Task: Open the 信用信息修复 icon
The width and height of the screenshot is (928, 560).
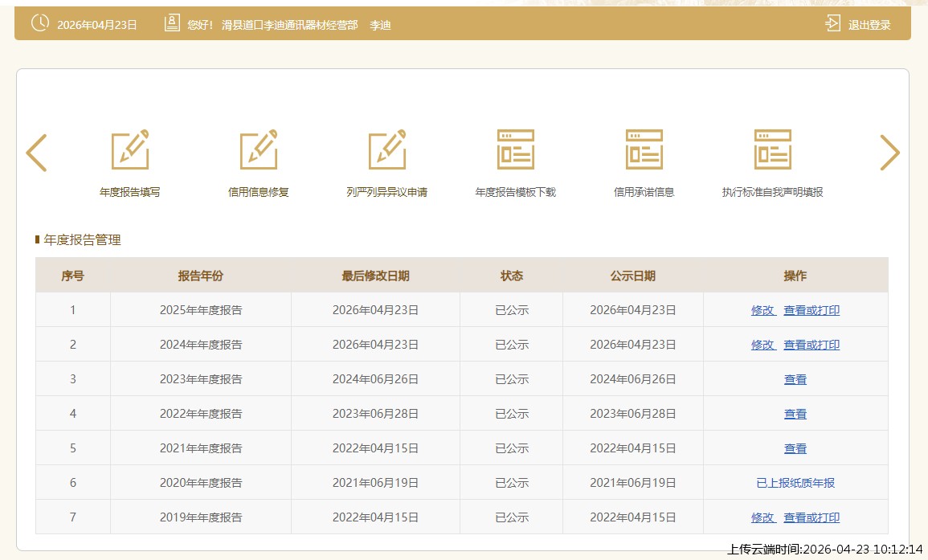Action: tap(259, 150)
